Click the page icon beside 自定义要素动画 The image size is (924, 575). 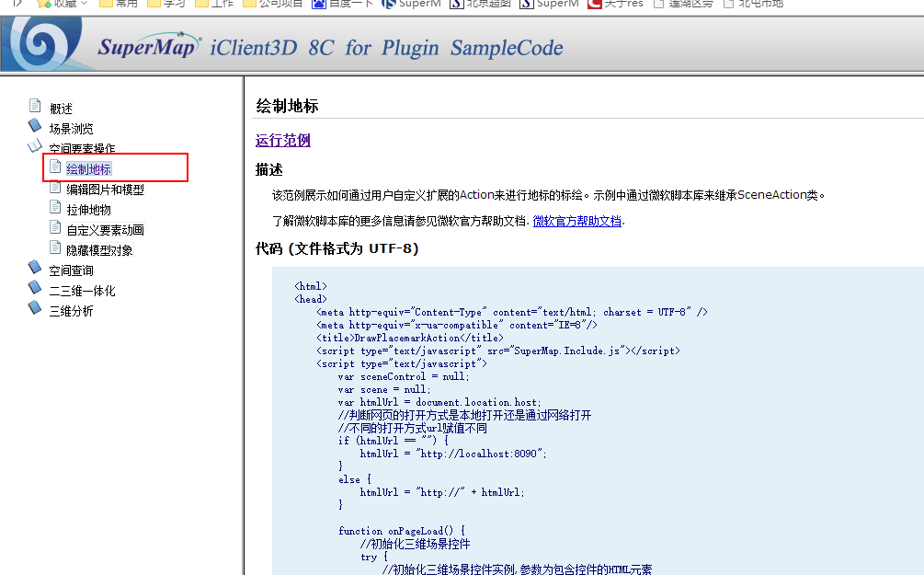[55, 227]
